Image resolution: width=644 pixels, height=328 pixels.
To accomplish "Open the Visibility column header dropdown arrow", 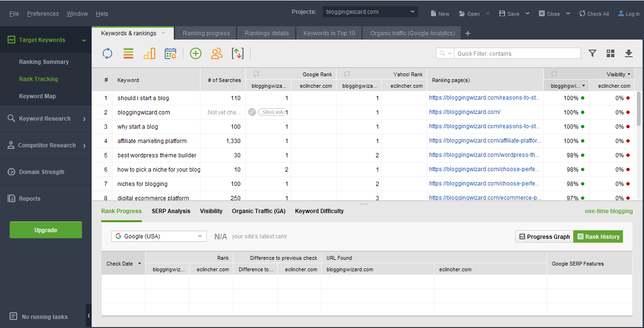I will click(629, 74).
